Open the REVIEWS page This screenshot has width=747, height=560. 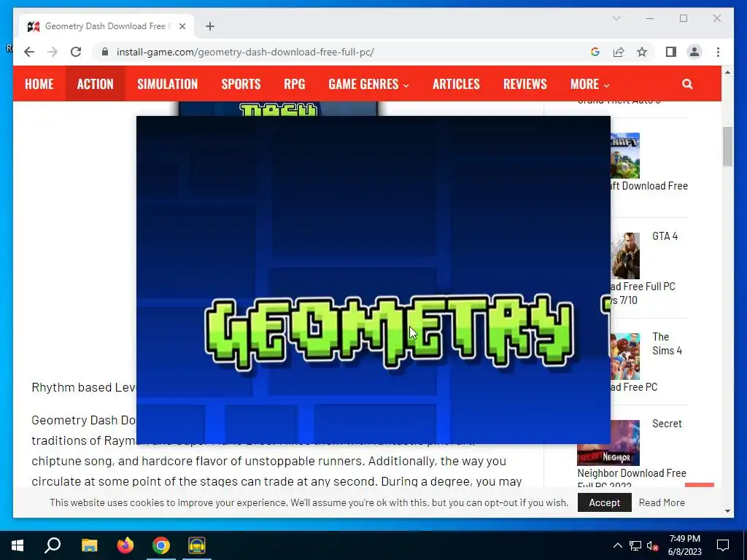point(525,84)
